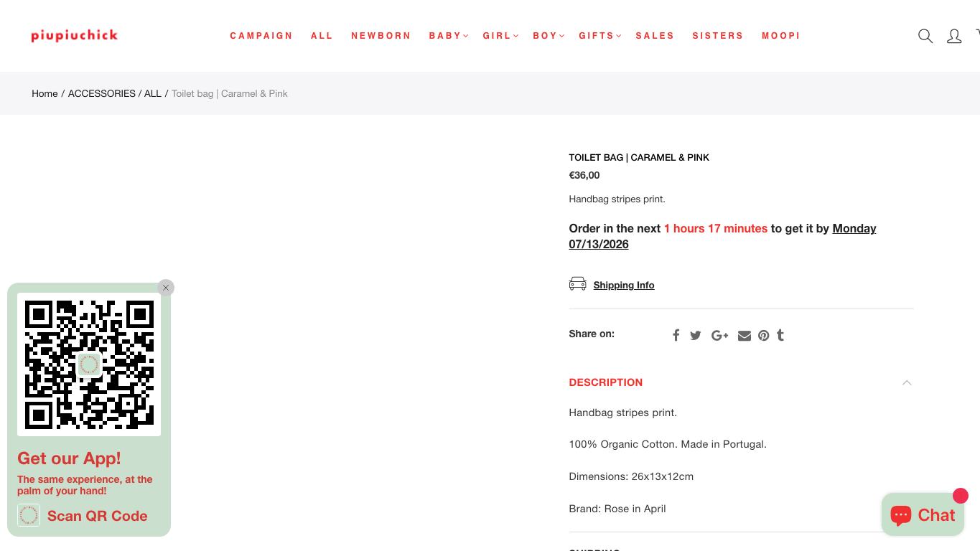The height and width of the screenshot is (551, 980).
Task: Open the Shipping Info link
Action: (624, 285)
